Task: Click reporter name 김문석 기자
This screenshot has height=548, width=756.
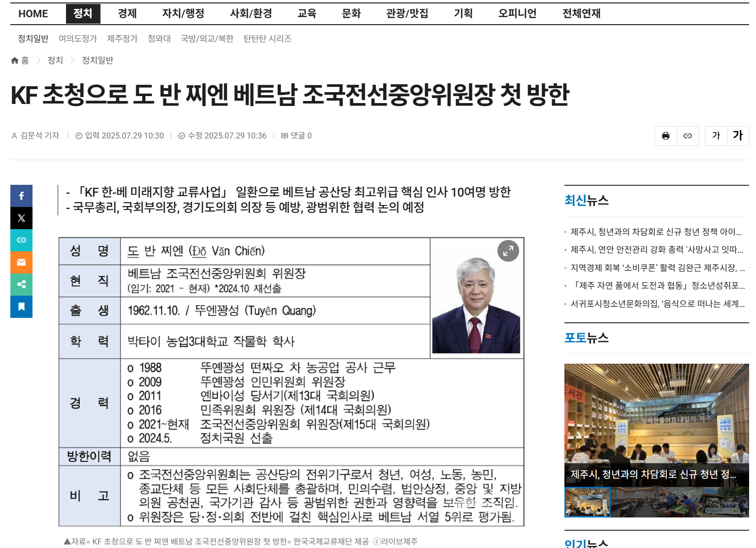Action: pos(39,136)
